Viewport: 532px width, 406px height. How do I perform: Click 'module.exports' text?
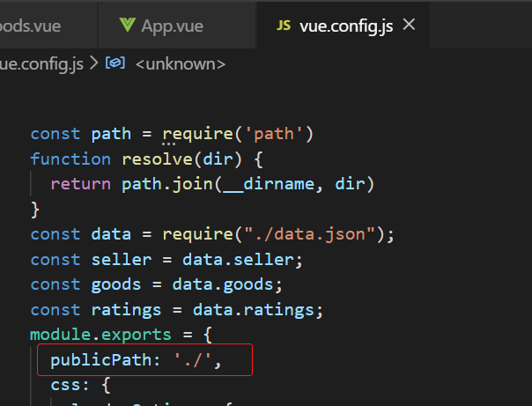pos(100,335)
